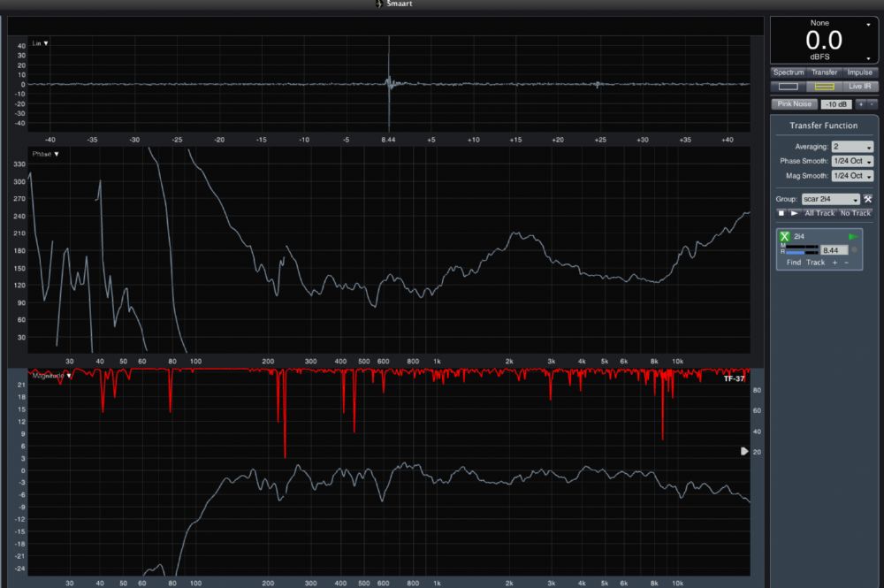The image size is (884, 588).
Task: Click the green run arrow for 2i4
Action: 853,237
